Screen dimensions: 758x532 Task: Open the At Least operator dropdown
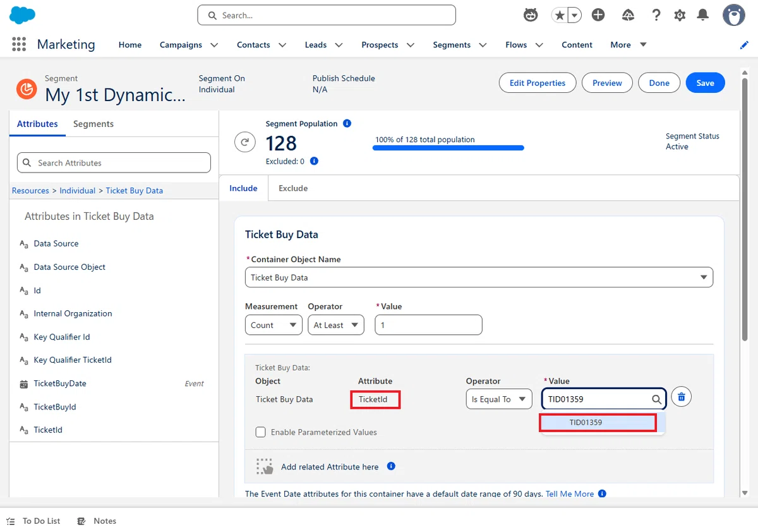click(x=336, y=325)
